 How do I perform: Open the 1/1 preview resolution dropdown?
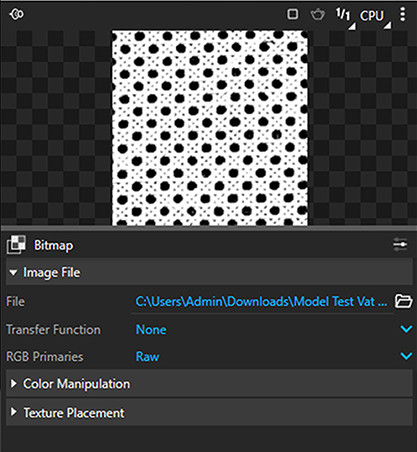click(345, 17)
